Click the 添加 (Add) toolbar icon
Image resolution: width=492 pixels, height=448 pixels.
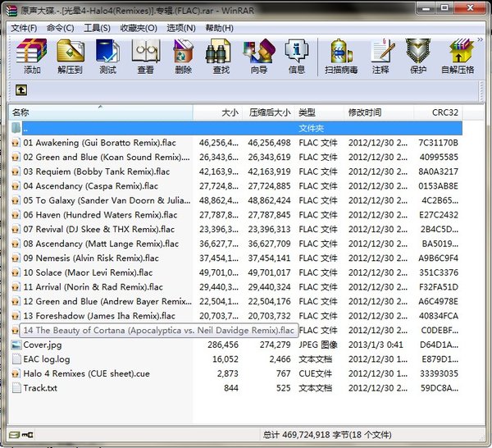click(32, 56)
